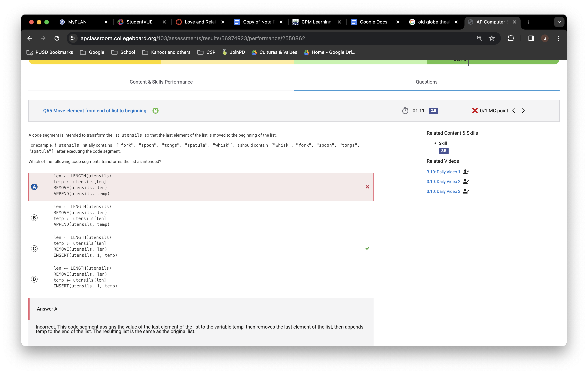Click the zoom magnifier icon in address bar
The height and width of the screenshot is (374, 588).
[479, 38]
